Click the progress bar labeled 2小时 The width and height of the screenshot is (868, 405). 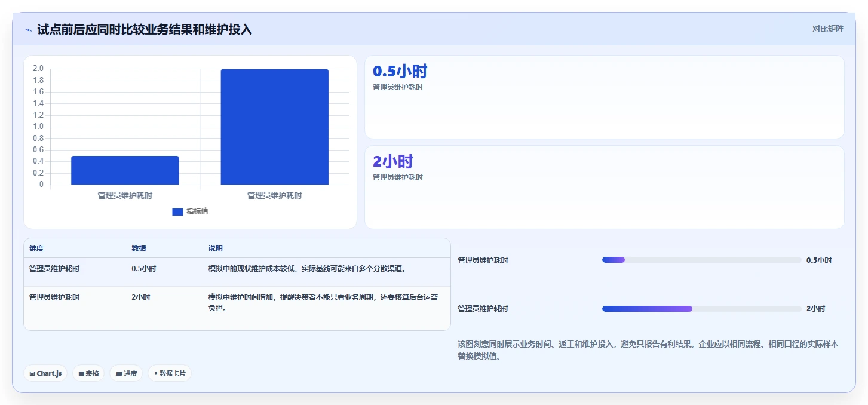pos(702,309)
